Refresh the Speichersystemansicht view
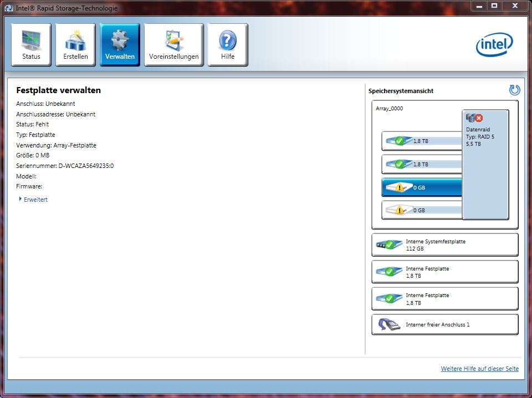This screenshot has width=532, height=398. click(x=514, y=90)
